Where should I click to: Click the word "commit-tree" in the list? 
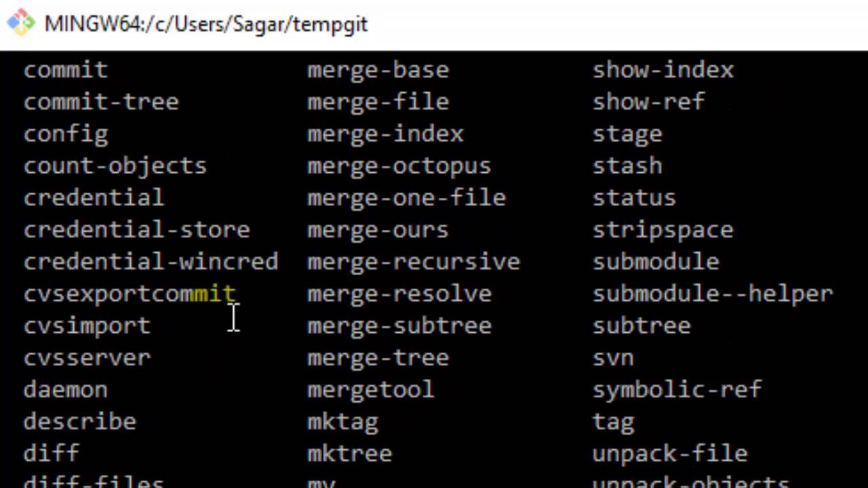click(101, 102)
